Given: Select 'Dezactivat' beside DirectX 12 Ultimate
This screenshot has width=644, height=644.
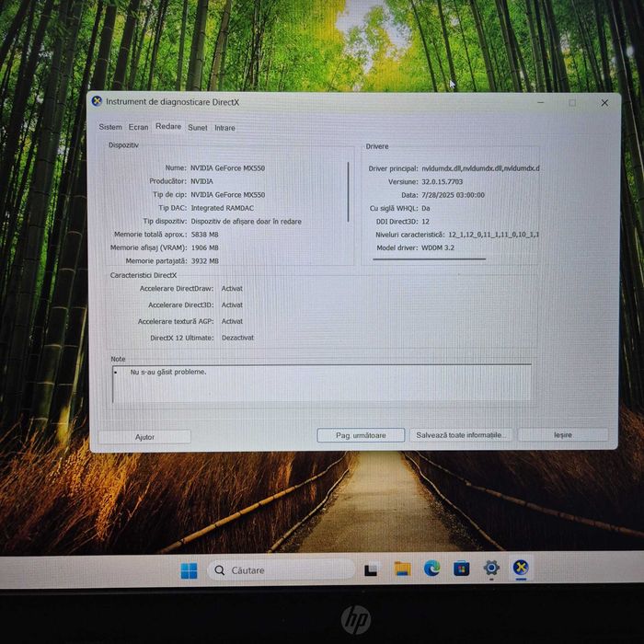Looking at the screenshot, I should [237, 338].
